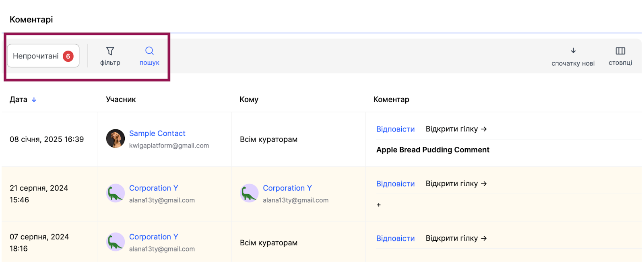The image size is (644, 262).
Task: Click dinosaur avatar in Кому column
Action: click(x=249, y=193)
